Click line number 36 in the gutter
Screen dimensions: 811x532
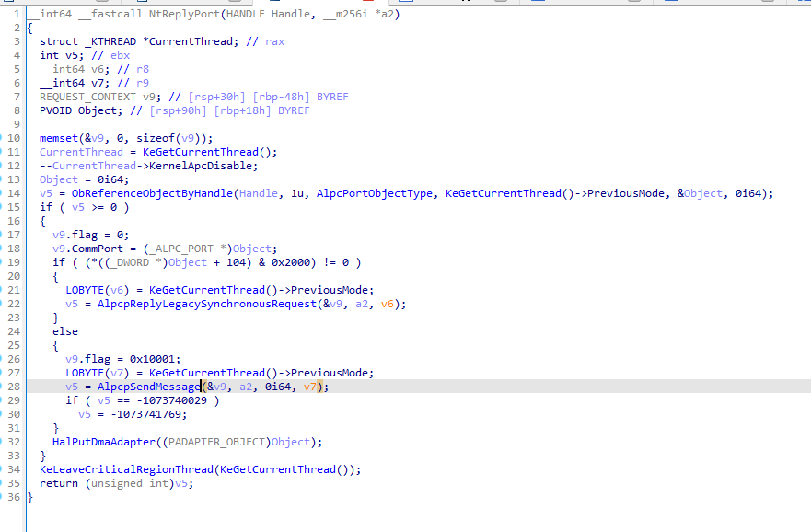(14, 497)
